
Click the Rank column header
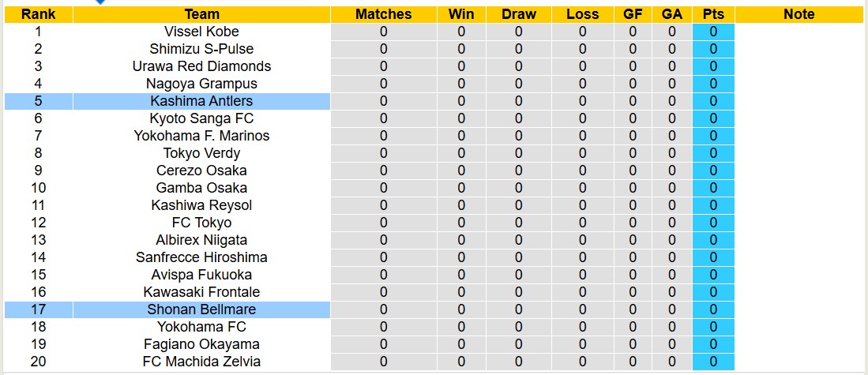point(38,14)
